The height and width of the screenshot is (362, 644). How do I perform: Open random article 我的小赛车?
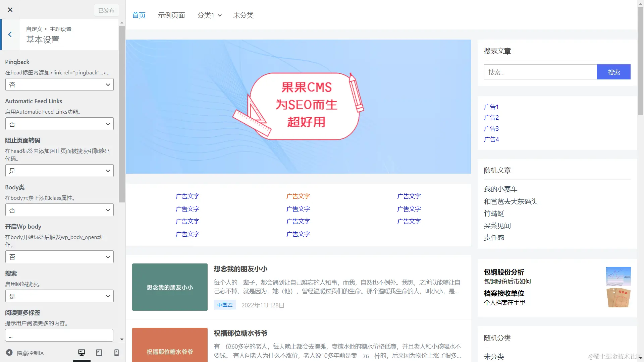click(x=500, y=189)
